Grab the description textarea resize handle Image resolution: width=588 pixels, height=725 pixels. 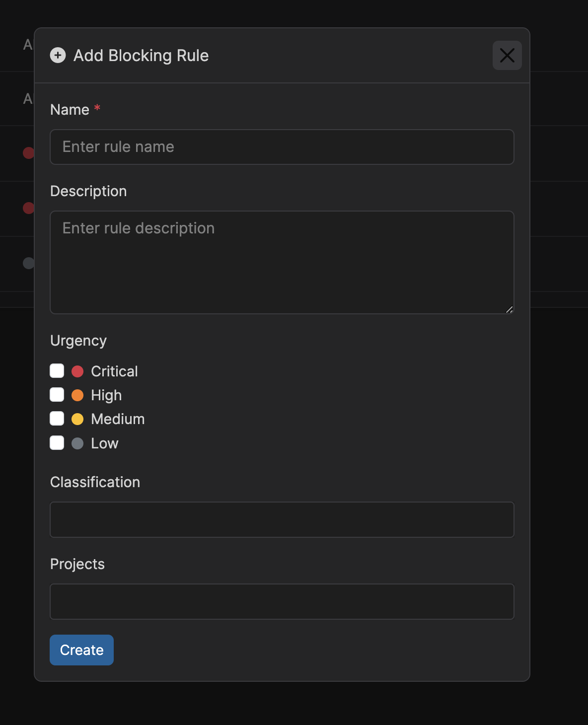(x=509, y=309)
